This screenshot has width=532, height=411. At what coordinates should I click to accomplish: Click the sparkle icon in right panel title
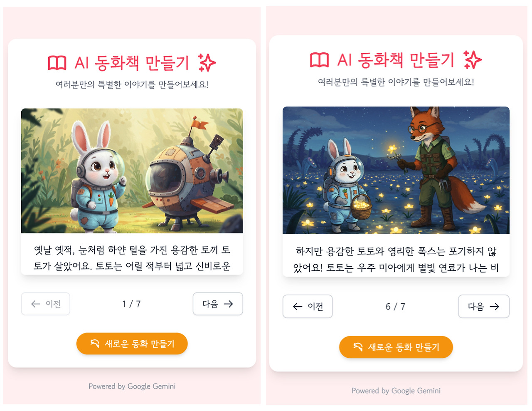click(x=473, y=59)
